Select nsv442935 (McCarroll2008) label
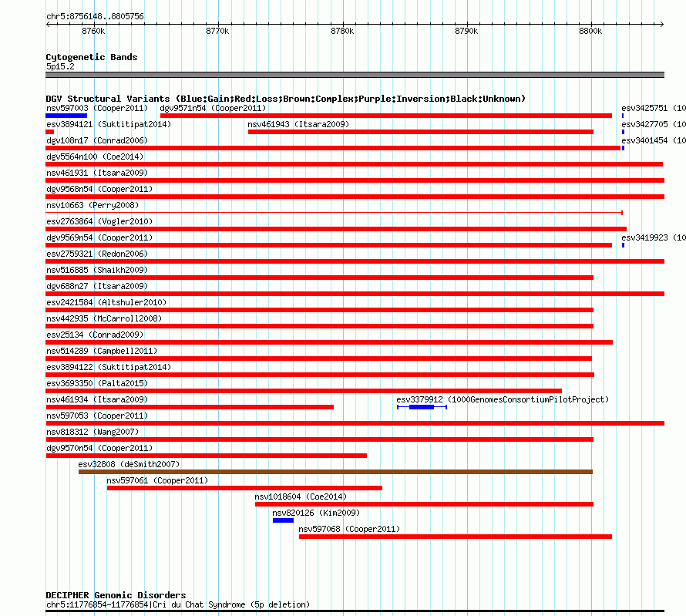686x616 pixels. pyautogui.click(x=104, y=318)
